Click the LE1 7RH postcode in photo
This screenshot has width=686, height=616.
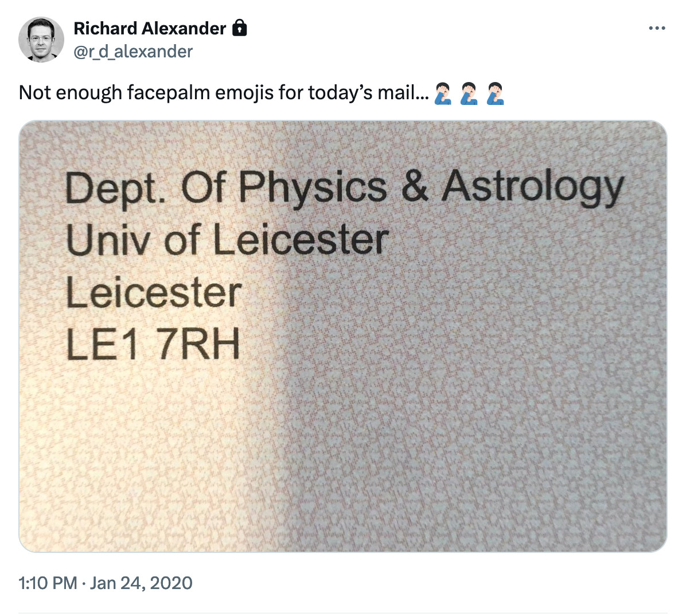point(153,345)
